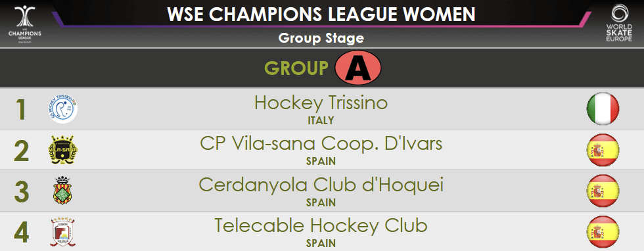The width and height of the screenshot is (644, 251).
Task: Click the red Group A badge
Action: coord(358,68)
